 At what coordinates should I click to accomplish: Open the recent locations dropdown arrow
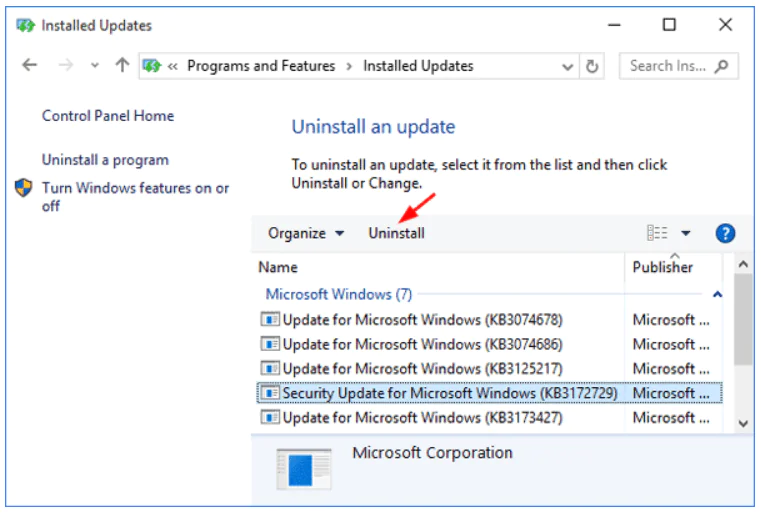point(95,66)
